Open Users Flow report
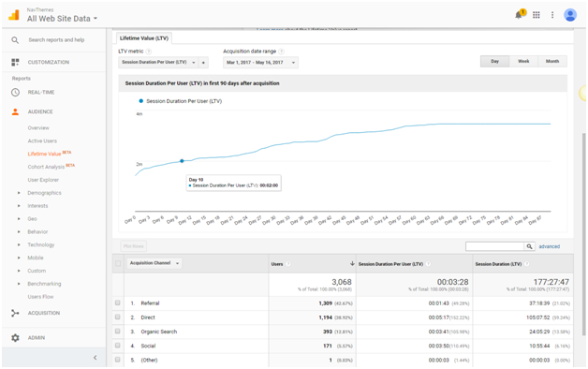Image resolution: width=588 pixels, height=369 pixels. [x=40, y=297]
